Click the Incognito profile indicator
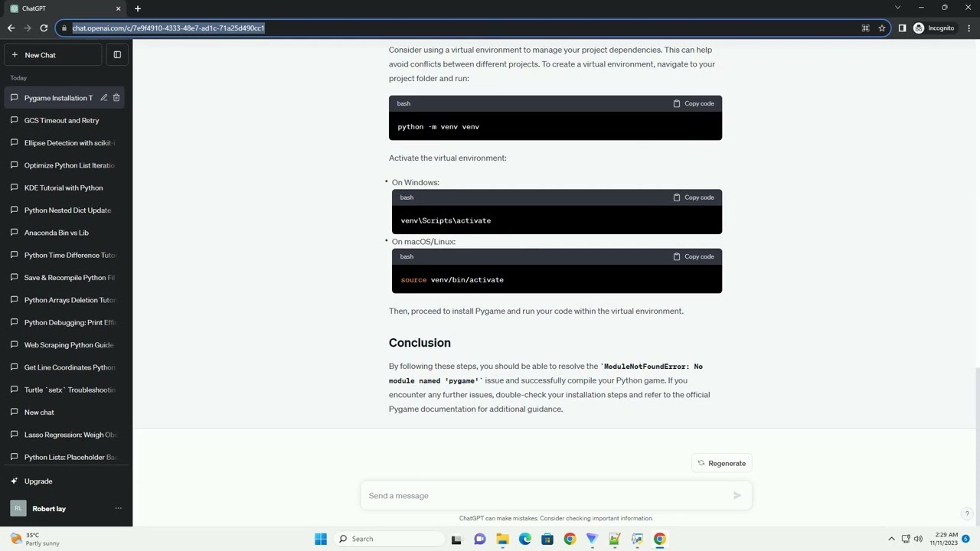This screenshot has height=551, width=980. click(934, 28)
